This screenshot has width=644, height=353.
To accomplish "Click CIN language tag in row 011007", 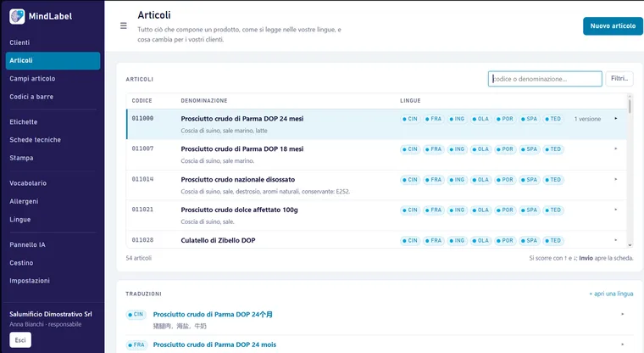I will point(410,149).
